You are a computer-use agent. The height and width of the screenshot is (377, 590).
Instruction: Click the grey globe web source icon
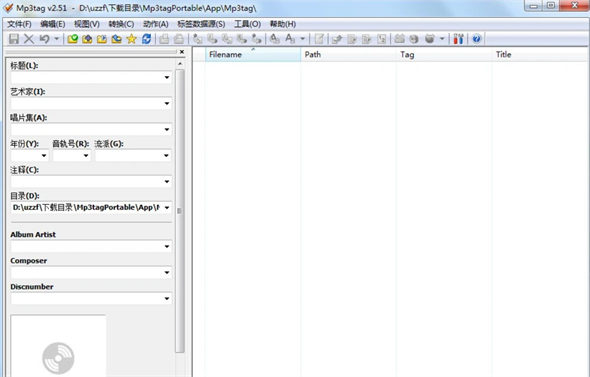[x=414, y=39]
